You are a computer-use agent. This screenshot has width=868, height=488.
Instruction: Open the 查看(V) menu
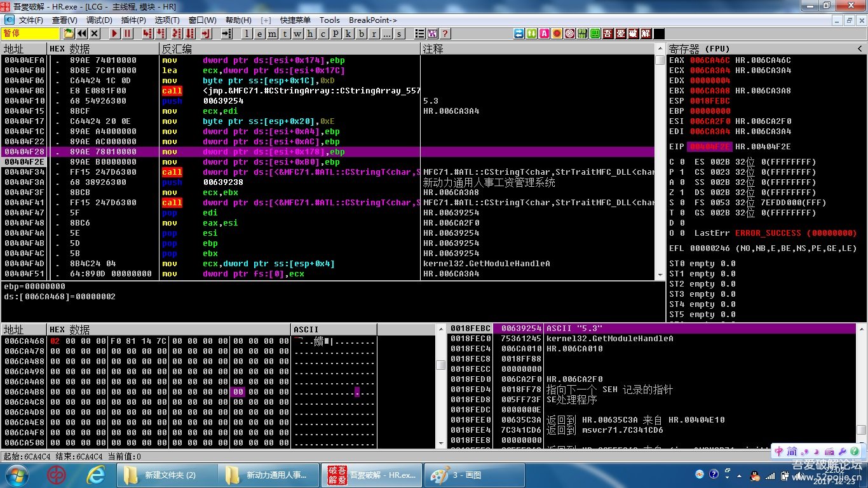coord(65,20)
